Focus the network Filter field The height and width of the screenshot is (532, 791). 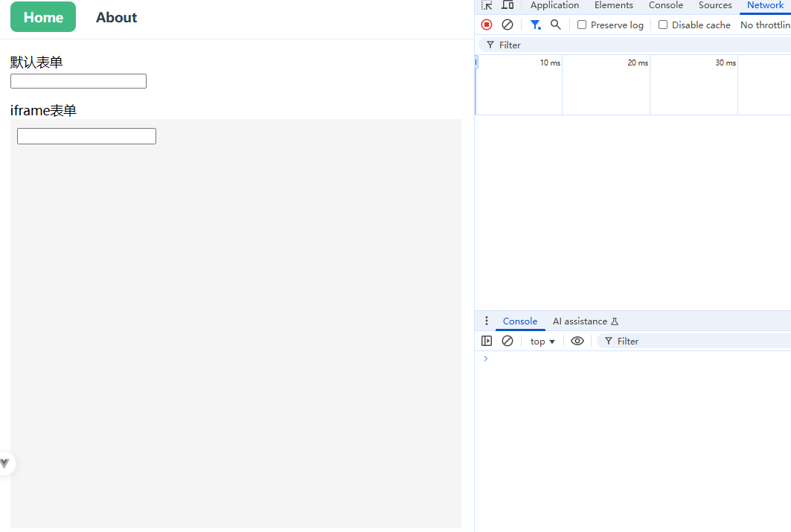tap(635, 45)
